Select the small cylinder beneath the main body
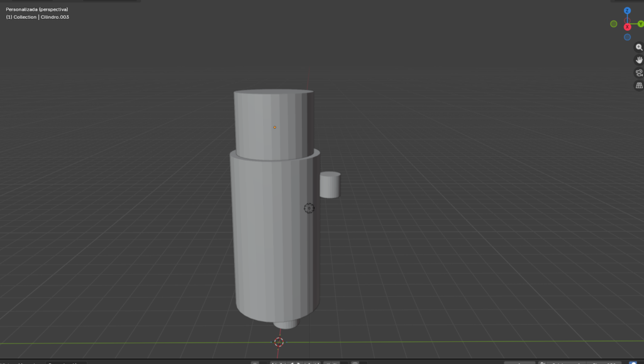644x364 pixels. 287,324
